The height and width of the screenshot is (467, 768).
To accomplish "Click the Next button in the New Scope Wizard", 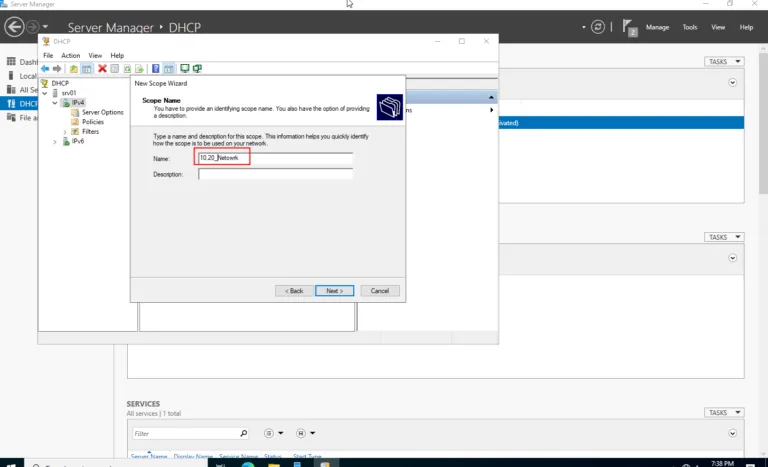I will point(335,291).
